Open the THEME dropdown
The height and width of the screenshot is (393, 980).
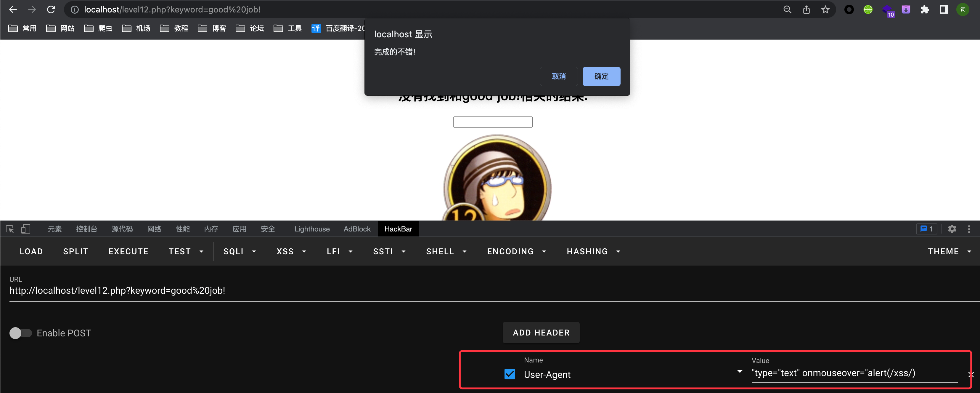[949, 251]
